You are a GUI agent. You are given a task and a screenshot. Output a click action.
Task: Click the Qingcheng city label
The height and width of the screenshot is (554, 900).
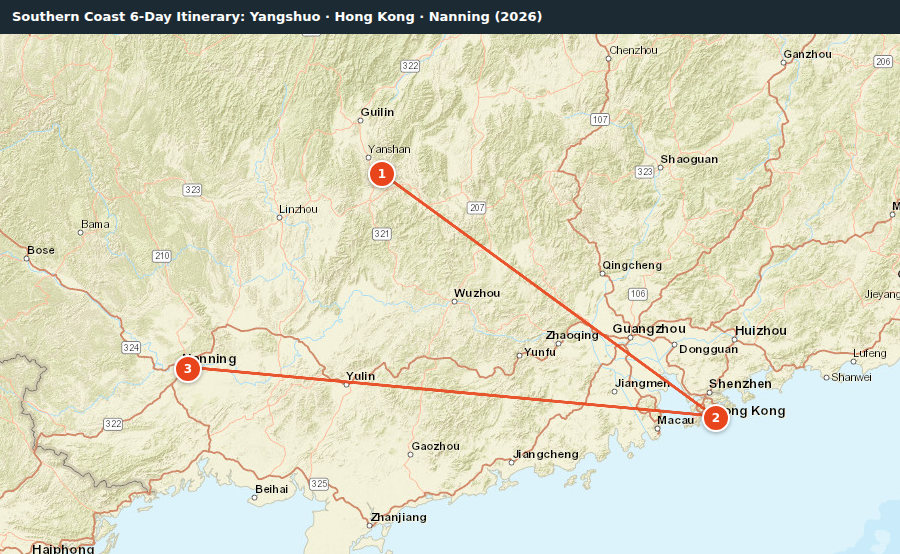point(631,265)
